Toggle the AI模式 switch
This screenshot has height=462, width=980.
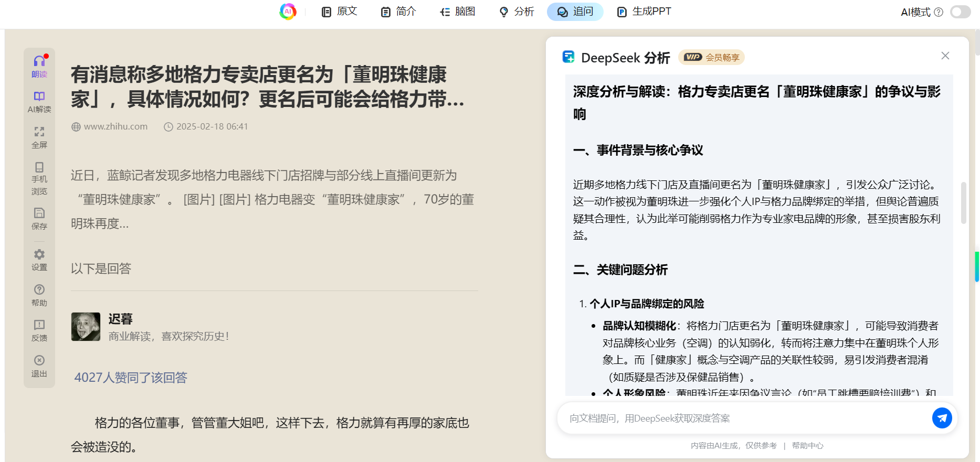click(x=961, y=12)
